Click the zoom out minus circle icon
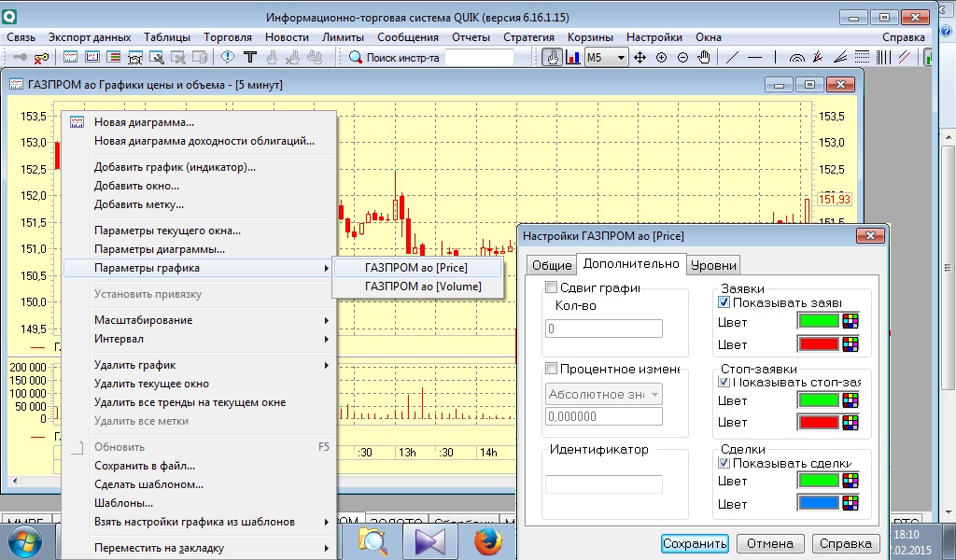This screenshot has width=956, height=560. pos(682,57)
